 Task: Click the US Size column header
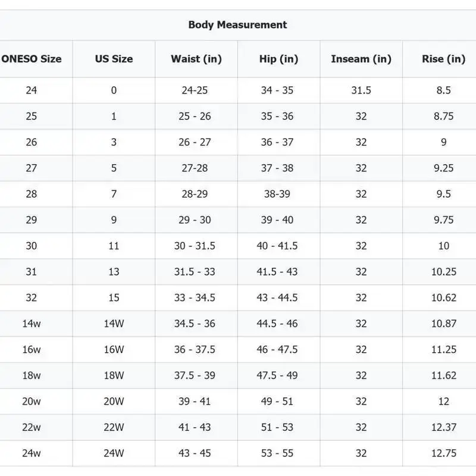click(x=114, y=59)
